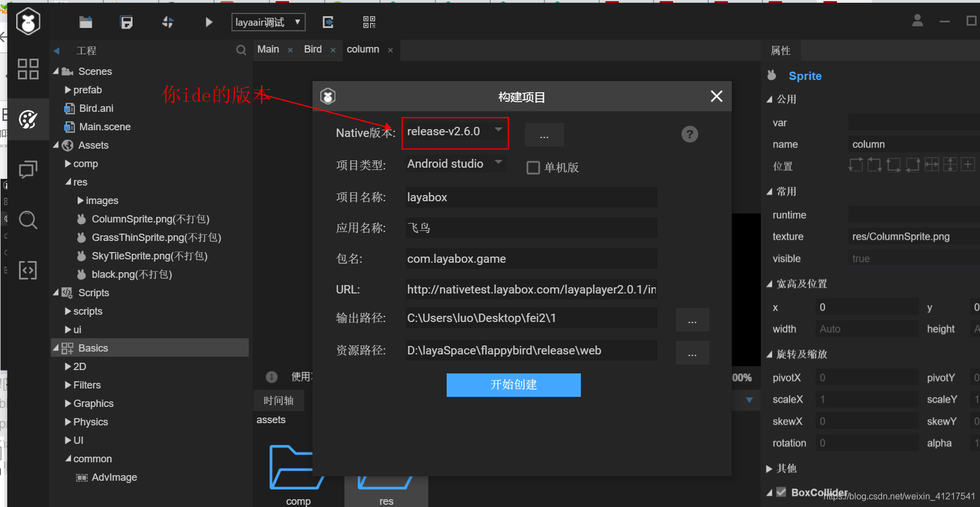This screenshot has width=980, height=507.
Task: Browse 资源路径 with ... button
Action: coord(692,353)
